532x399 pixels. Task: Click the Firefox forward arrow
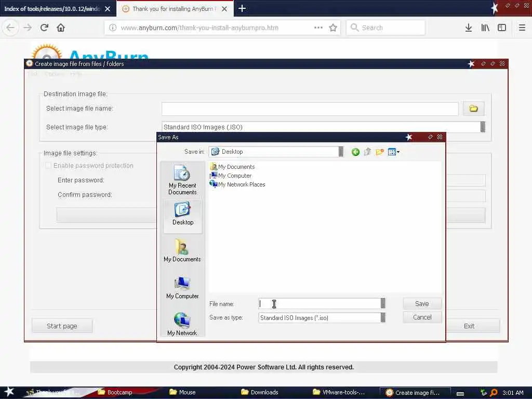click(x=28, y=28)
